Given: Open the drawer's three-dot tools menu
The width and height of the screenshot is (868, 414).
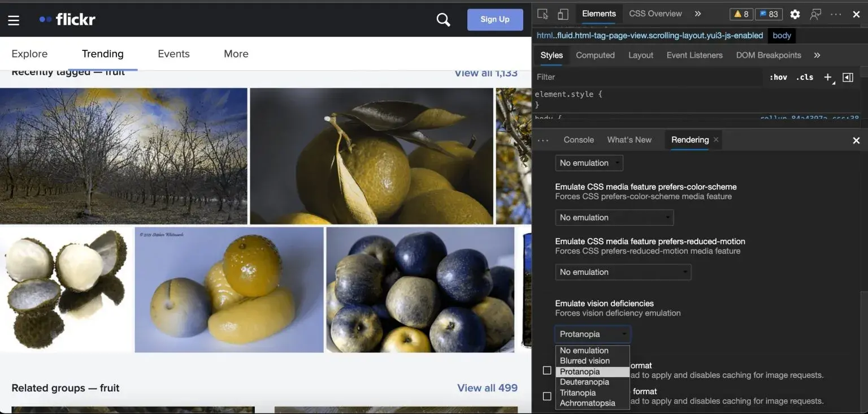Looking at the screenshot, I should (x=543, y=140).
